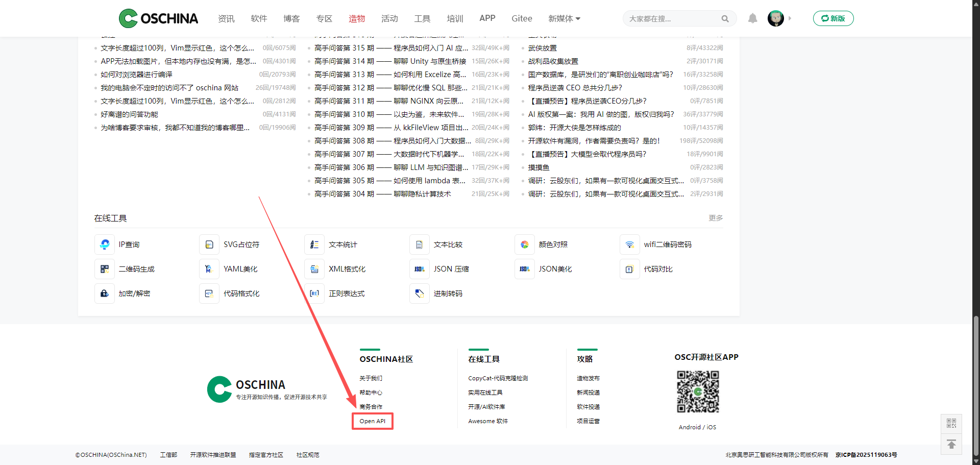Expand the 新媒体 dropdown menu
The image size is (980, 465).
564,18
